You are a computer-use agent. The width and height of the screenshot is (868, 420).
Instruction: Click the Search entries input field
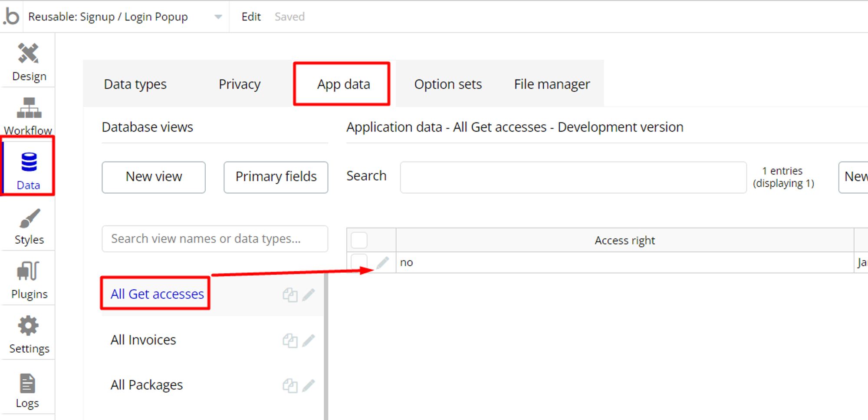[573, 177]
